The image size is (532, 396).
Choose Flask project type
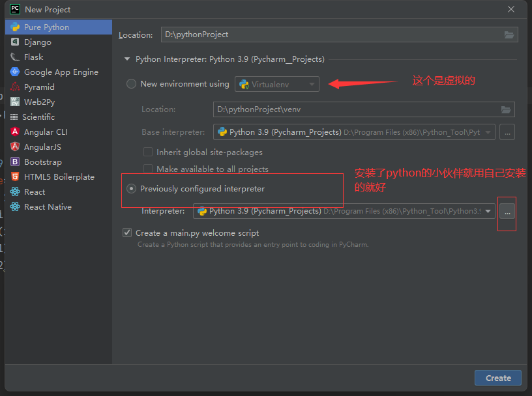click(x=59, y=57)
